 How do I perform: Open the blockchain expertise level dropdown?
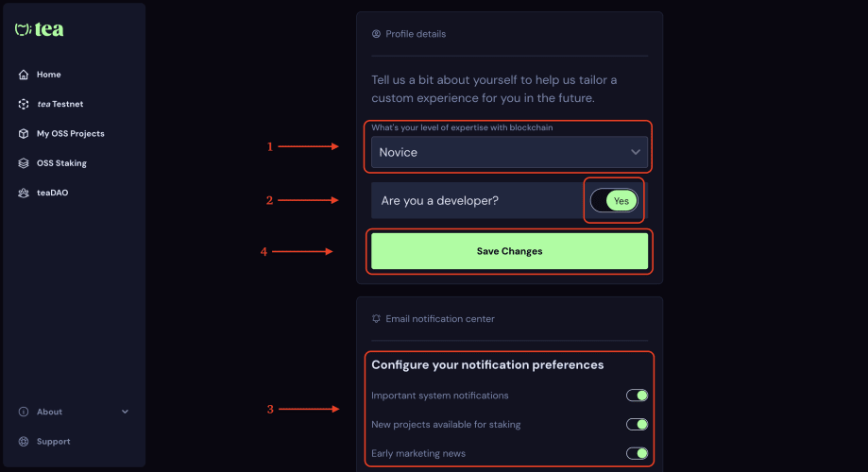point(508,152)
